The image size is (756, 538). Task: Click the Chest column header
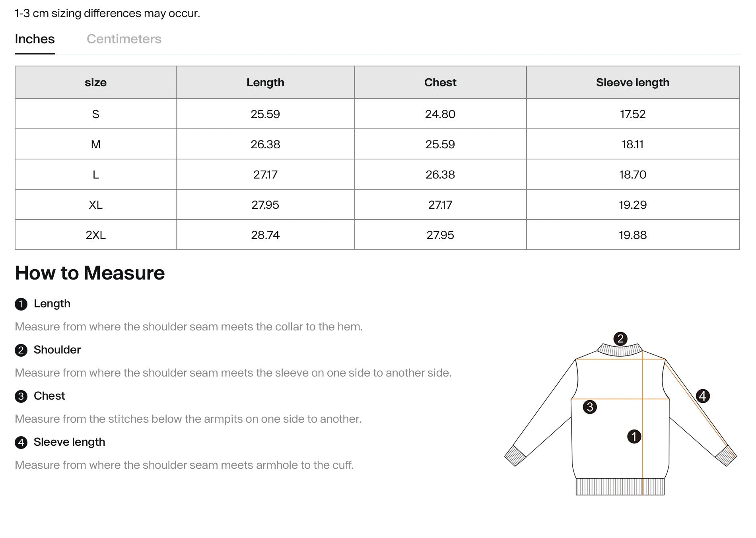[x=440, y=82]
